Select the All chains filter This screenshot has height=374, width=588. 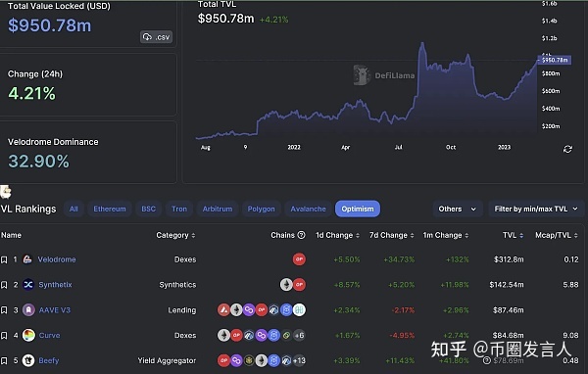pos(73,209)
